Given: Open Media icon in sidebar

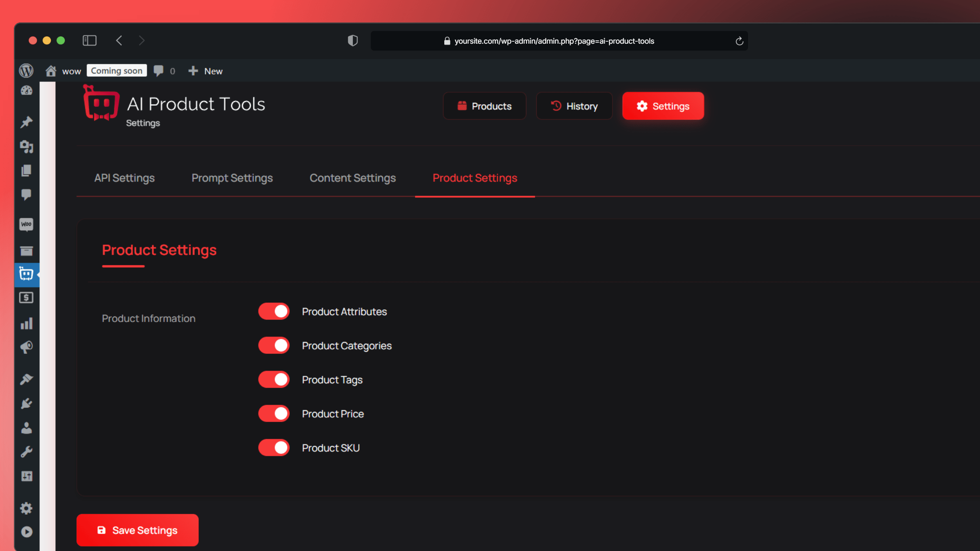Looking at the screenshot, I should coord(27,146).
